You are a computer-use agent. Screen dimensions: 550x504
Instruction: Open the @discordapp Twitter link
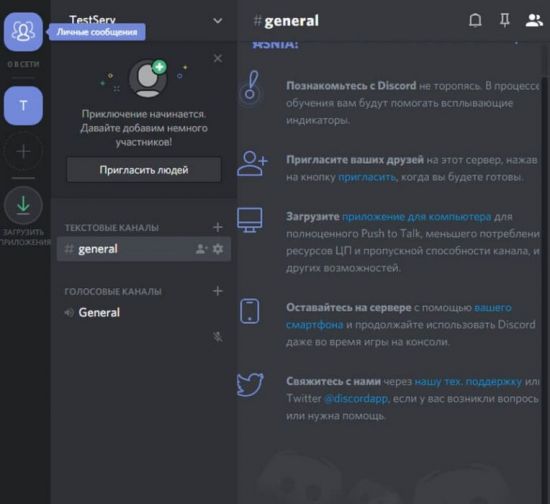coord(356,399)
